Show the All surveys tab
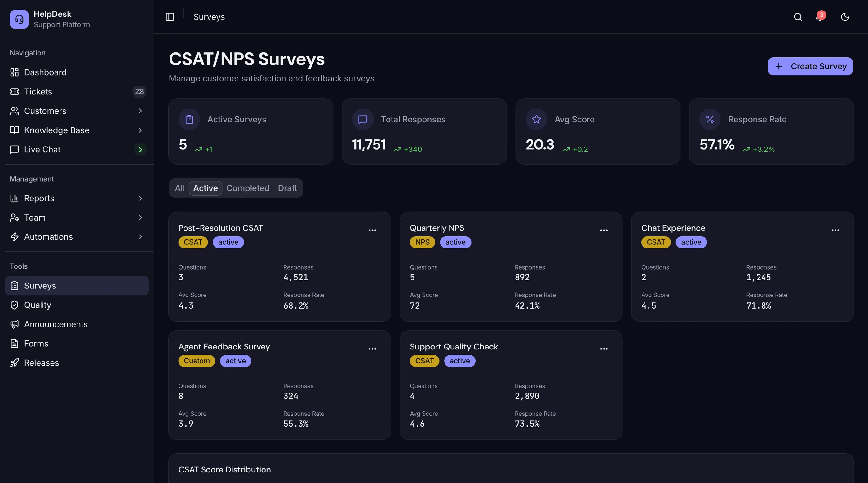 pos(179,188)
